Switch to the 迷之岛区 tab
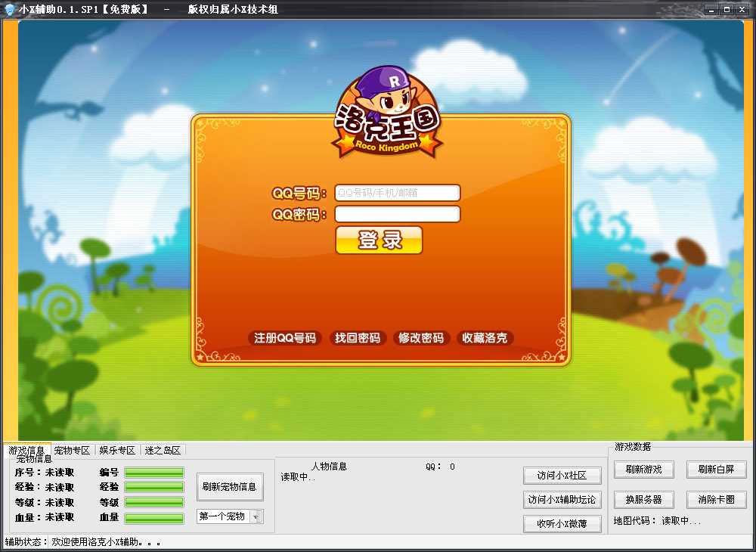 pyautogui.click(x=163, y=450)
